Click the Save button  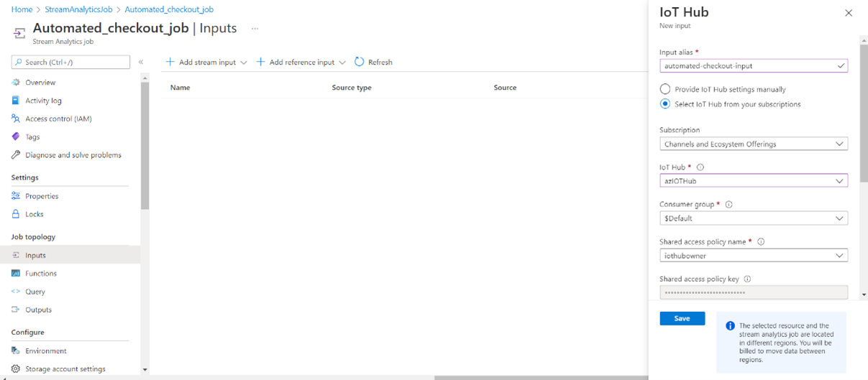tap(682, 318)
